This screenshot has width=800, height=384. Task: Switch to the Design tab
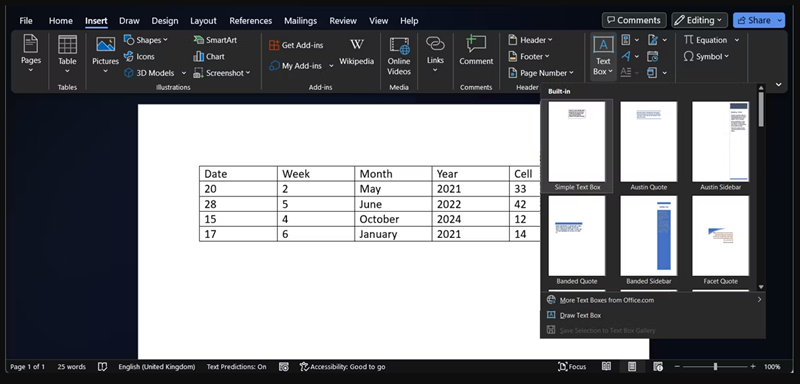click(165, 21)
